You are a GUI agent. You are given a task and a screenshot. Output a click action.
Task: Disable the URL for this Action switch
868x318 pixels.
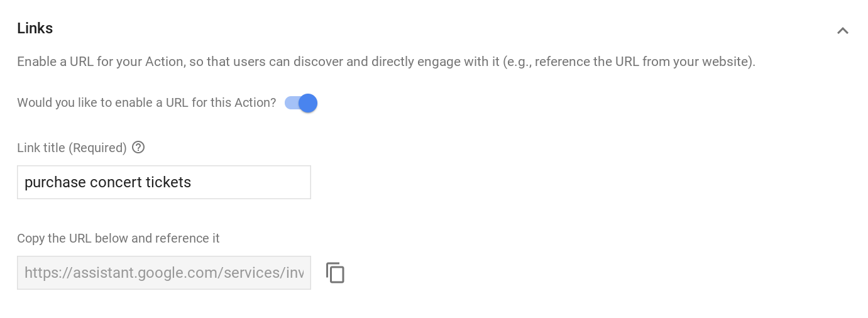(x=301, y=103)
